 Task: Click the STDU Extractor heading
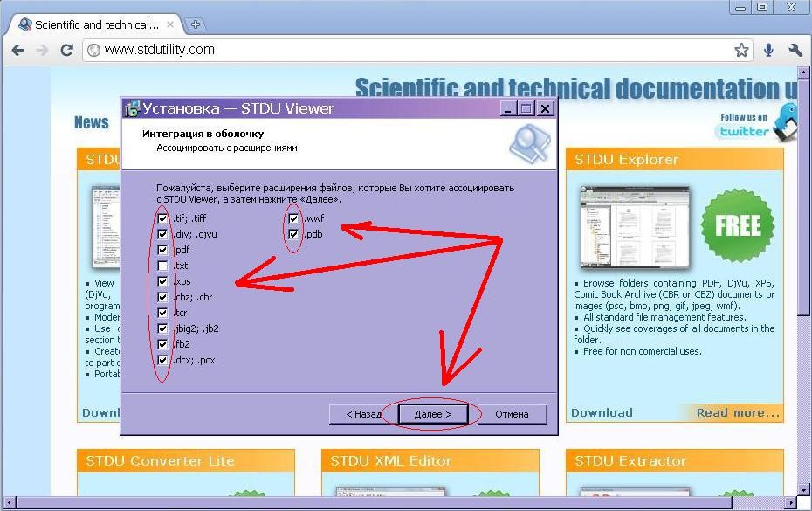(630, 460)
